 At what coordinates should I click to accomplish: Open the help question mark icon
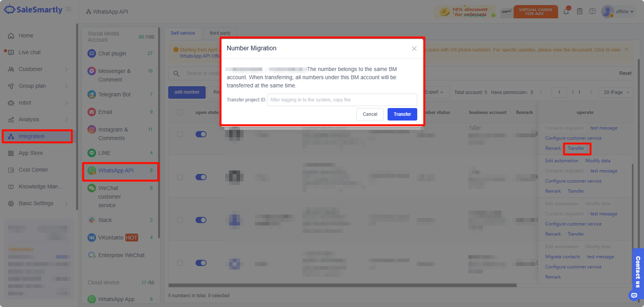(x=592, y=12)
